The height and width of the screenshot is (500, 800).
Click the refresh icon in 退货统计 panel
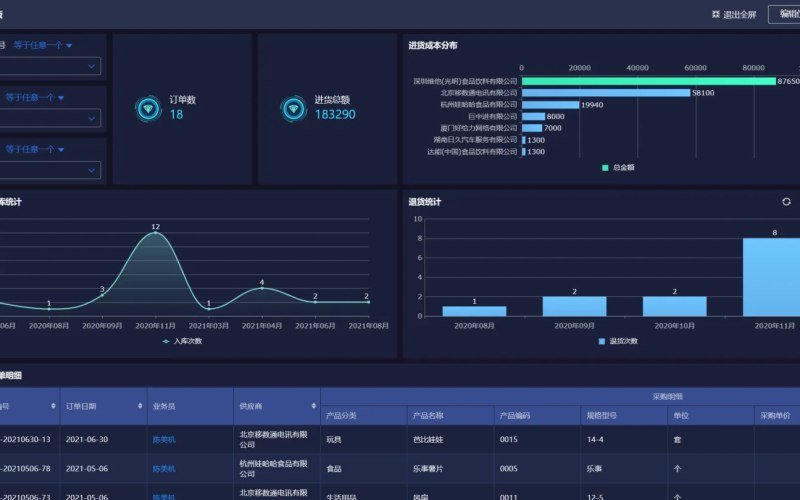click(x=786, y=202)
